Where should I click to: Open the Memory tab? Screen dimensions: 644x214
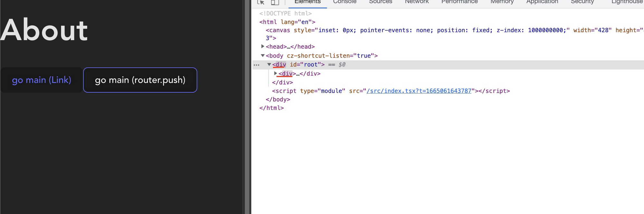pyautogui.click(x=502, y=2)
